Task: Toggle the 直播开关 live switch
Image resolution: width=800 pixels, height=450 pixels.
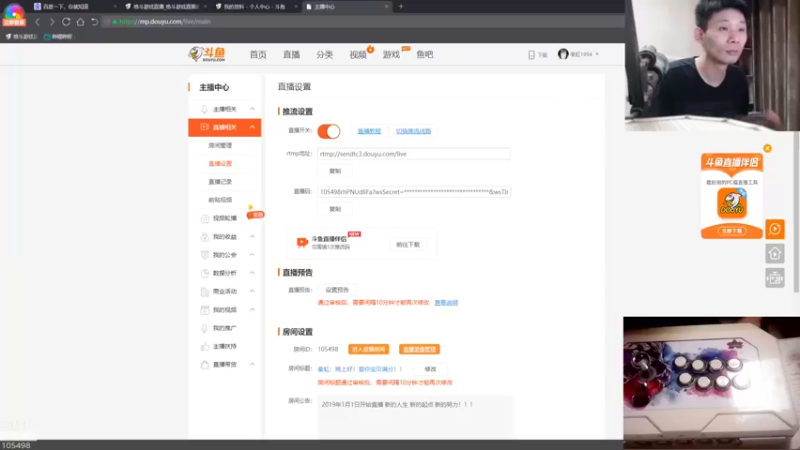Action: (x=329, y=131)
